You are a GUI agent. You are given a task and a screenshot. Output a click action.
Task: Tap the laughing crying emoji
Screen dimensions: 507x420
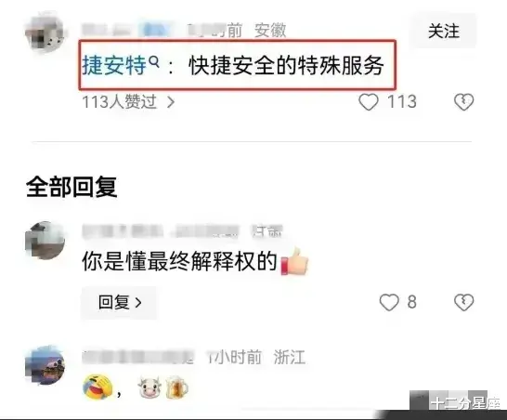click(97, 387)
